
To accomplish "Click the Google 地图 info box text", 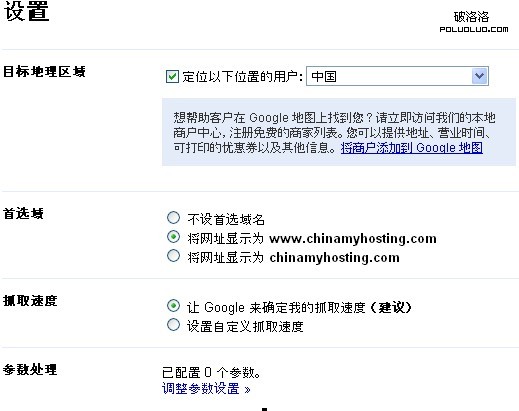I will point(334,132).
